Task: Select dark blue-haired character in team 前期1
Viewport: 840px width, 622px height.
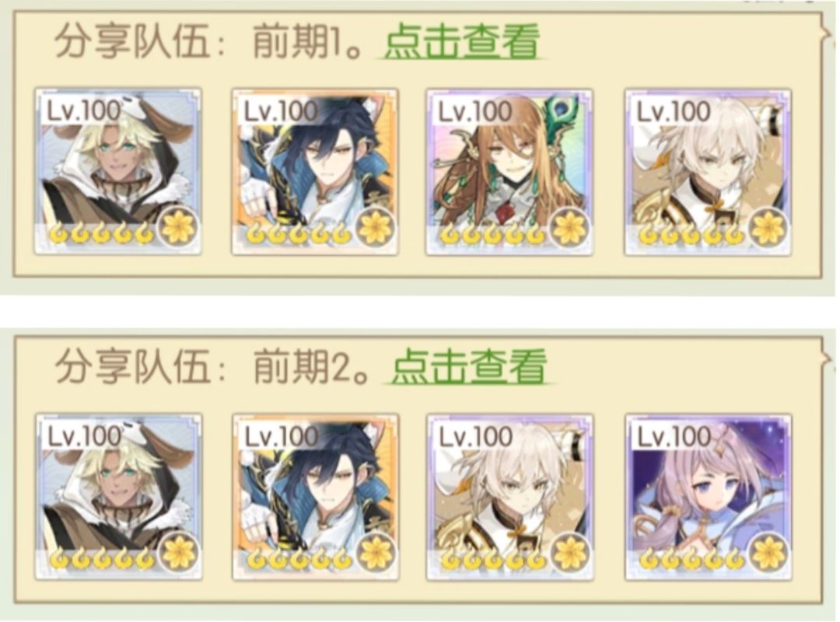Action: pos(315,171)
